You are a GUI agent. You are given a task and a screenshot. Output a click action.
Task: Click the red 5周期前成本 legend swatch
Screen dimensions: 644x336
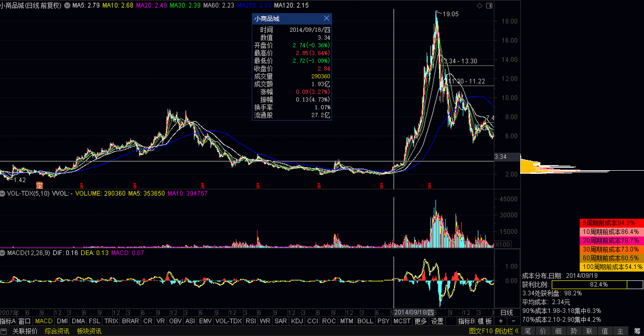[612, 223]
